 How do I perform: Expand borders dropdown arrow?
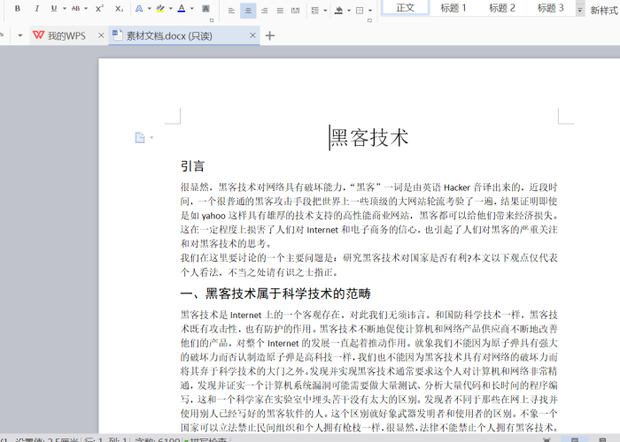[370, 11]
